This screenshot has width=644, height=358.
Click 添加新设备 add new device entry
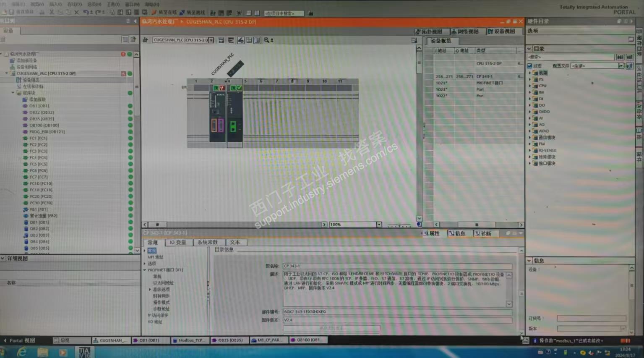[26, 60]
